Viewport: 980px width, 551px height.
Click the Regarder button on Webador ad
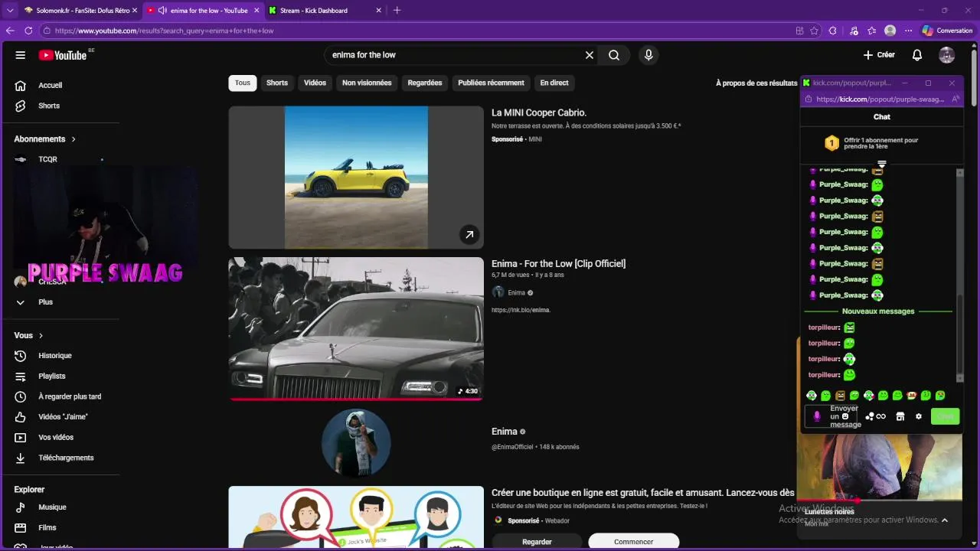[537, 541]
